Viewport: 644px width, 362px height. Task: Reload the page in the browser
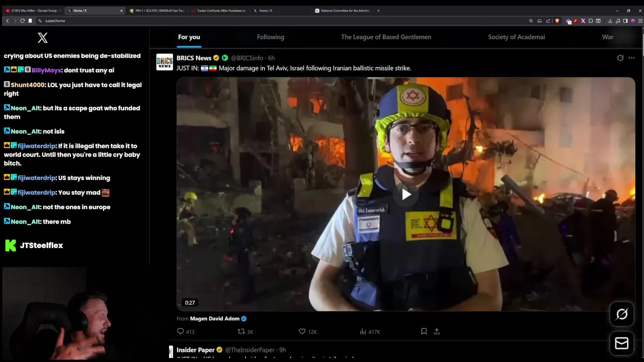[22, 21]
